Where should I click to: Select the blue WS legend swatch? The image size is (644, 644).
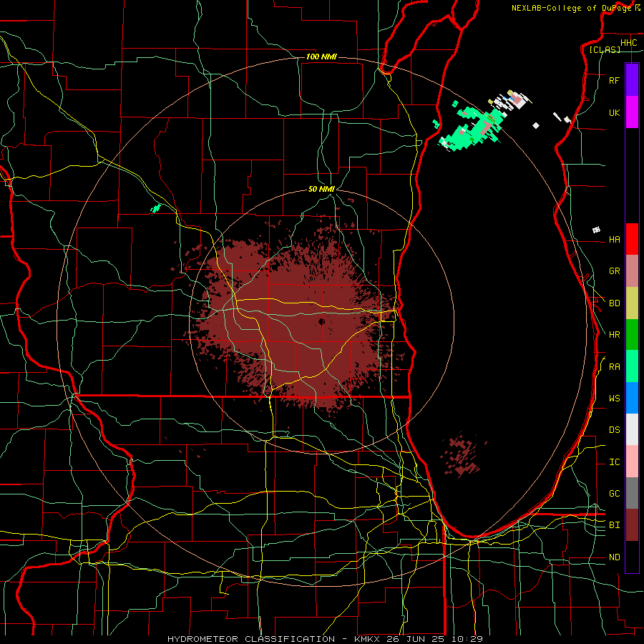point(632,398)
